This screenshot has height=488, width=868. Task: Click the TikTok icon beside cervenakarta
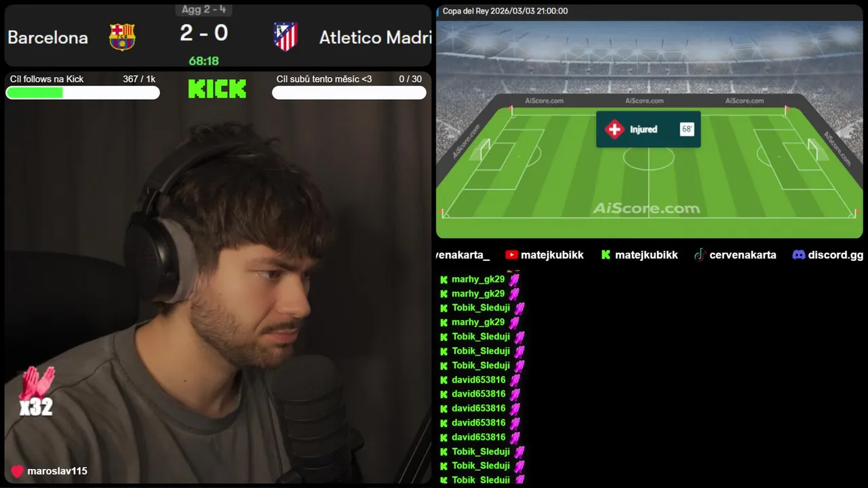700,255
